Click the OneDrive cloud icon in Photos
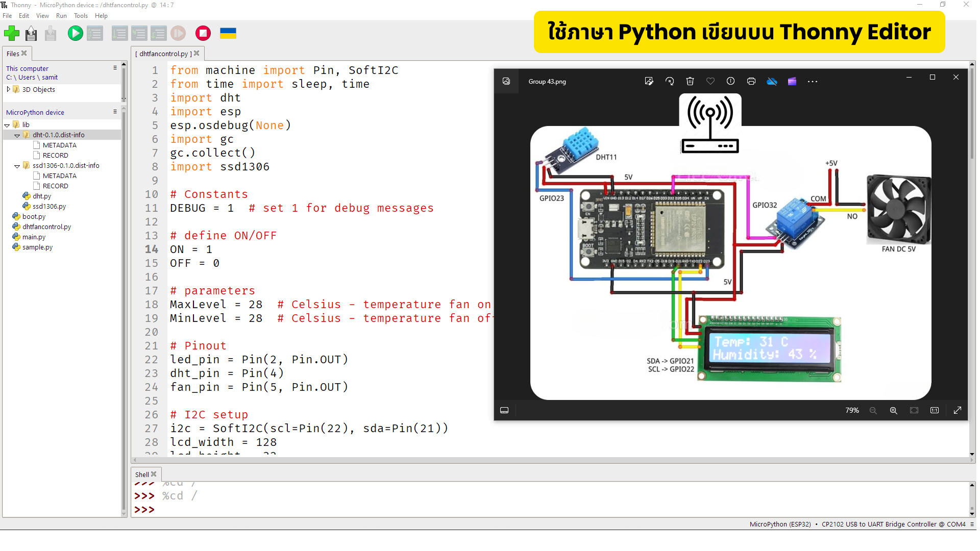Viewport: 980px width, 551px height. tap(772, 81)
